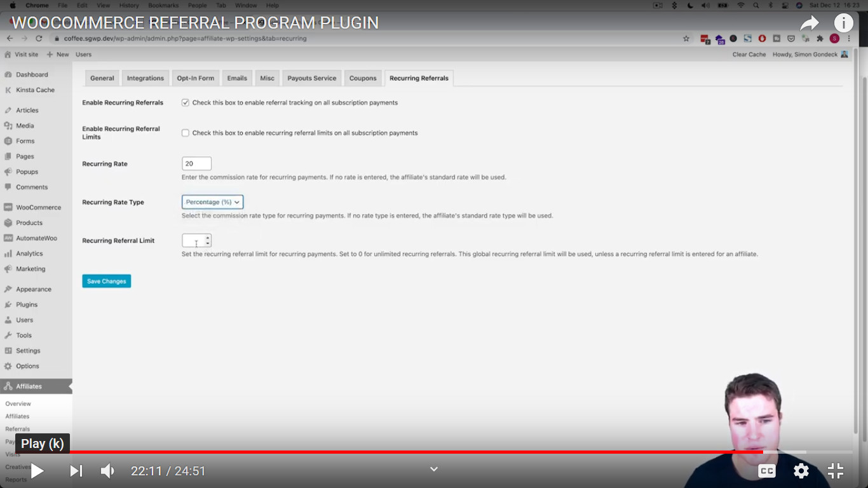
Task: Reload the page in Chrome
Action: (39, 39)
